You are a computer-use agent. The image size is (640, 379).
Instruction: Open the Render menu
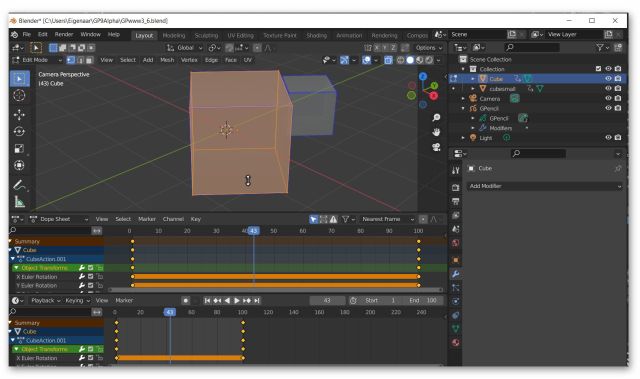pyautogui.click(x=64, y=35)
